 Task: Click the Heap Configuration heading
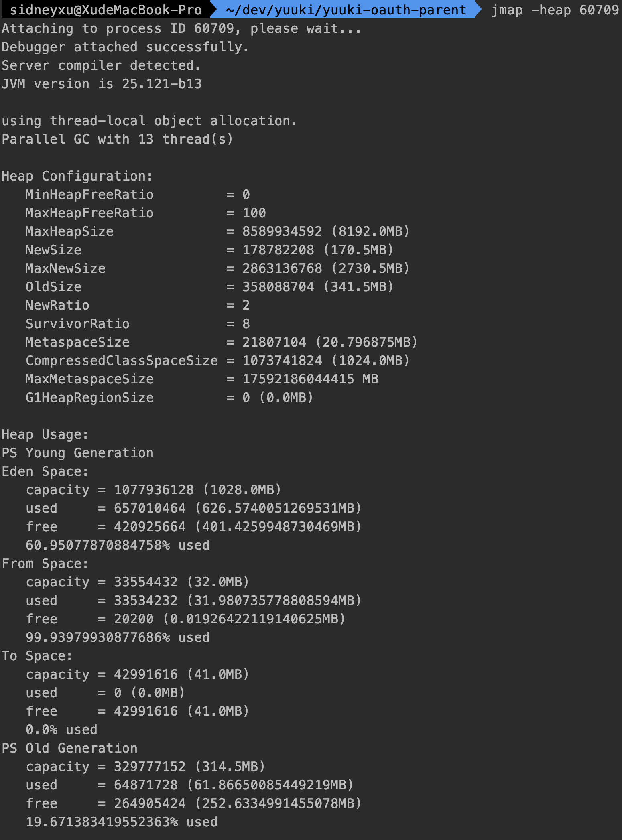(77, 176)
